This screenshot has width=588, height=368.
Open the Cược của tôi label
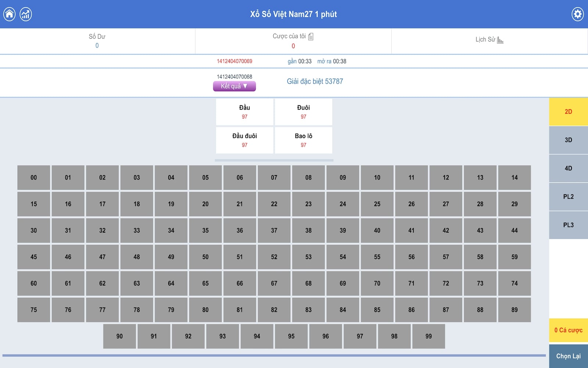coord(289,36)
